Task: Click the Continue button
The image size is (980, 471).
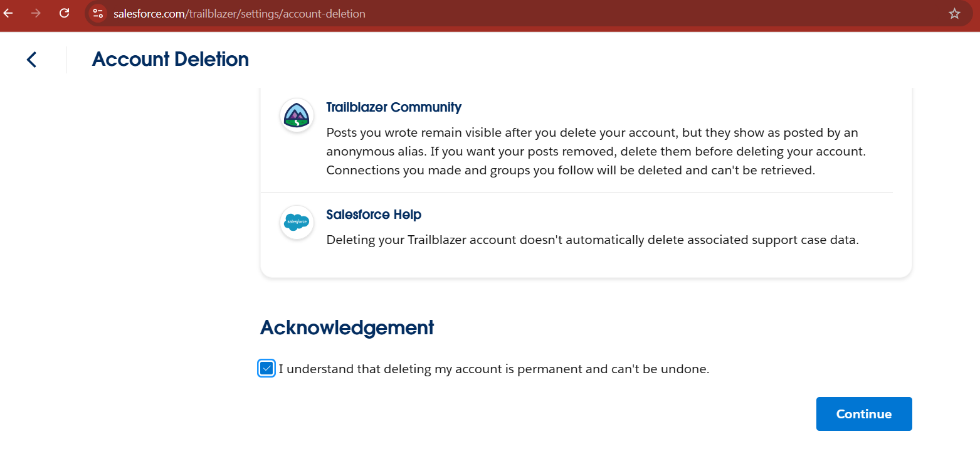Action: click(863, 413)
